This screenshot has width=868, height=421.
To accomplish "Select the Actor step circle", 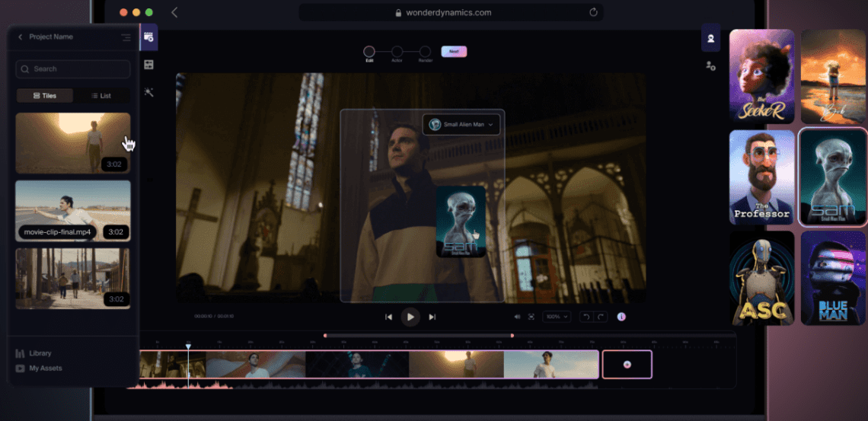I will click(397, 52).
